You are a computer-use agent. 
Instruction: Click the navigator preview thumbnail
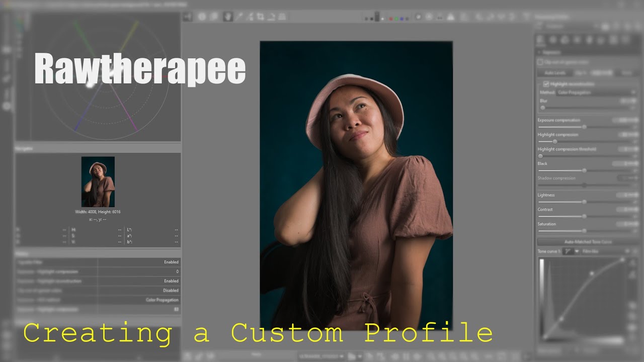pos(98,182)
